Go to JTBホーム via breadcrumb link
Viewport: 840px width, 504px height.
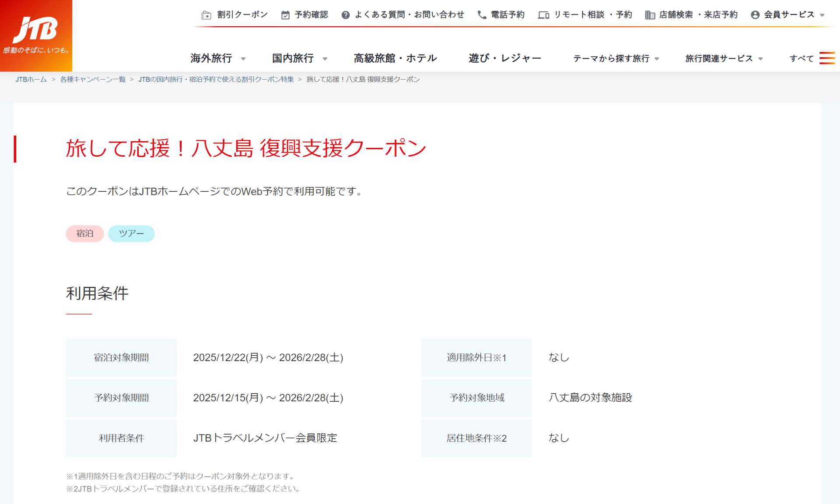pyautogui.click(x=30, y=79)
